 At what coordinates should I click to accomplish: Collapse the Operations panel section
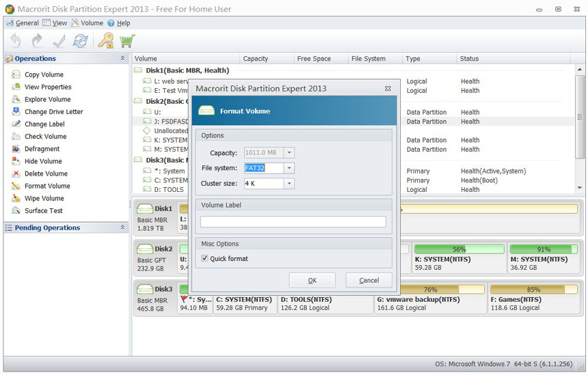pos(122,59)
